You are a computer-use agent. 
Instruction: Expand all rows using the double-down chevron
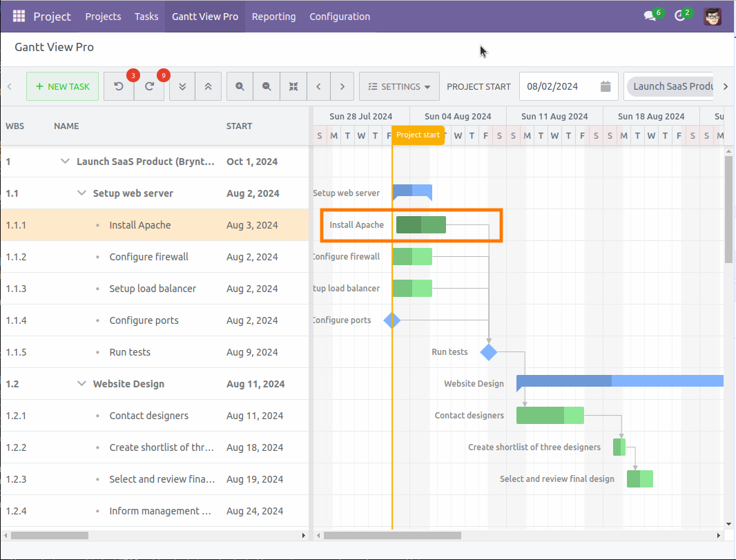182,86
